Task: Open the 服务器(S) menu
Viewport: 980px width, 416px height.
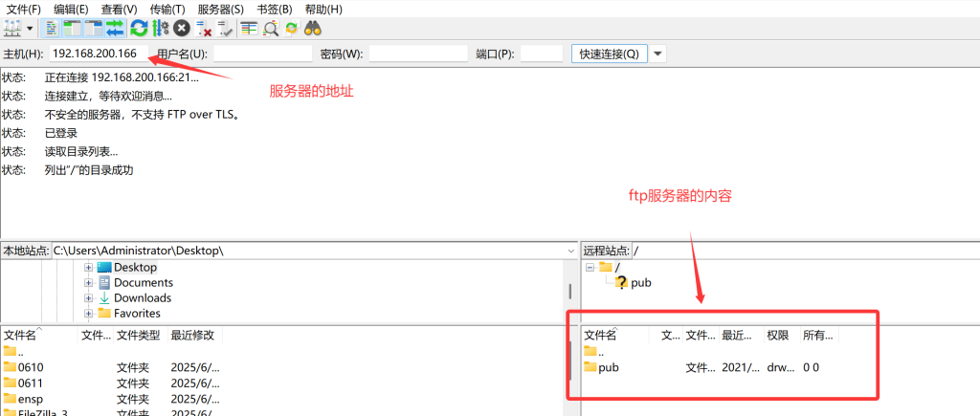Action: click(220, 9)
